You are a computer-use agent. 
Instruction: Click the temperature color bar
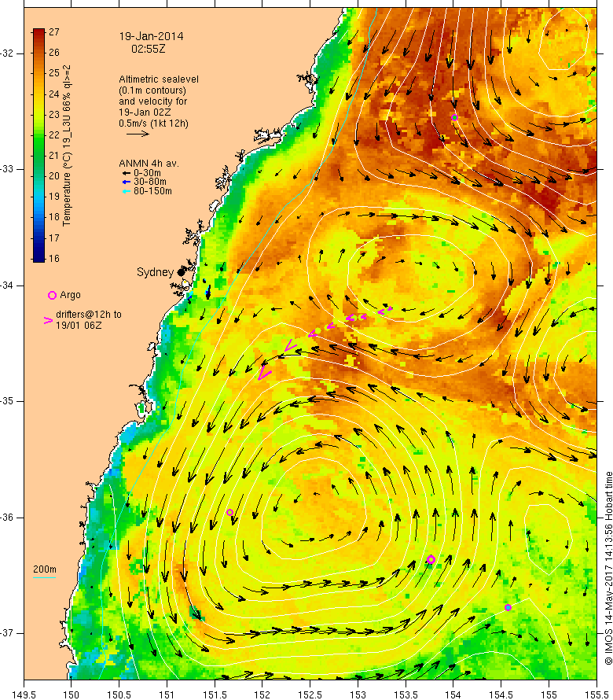tap(39, 145)
